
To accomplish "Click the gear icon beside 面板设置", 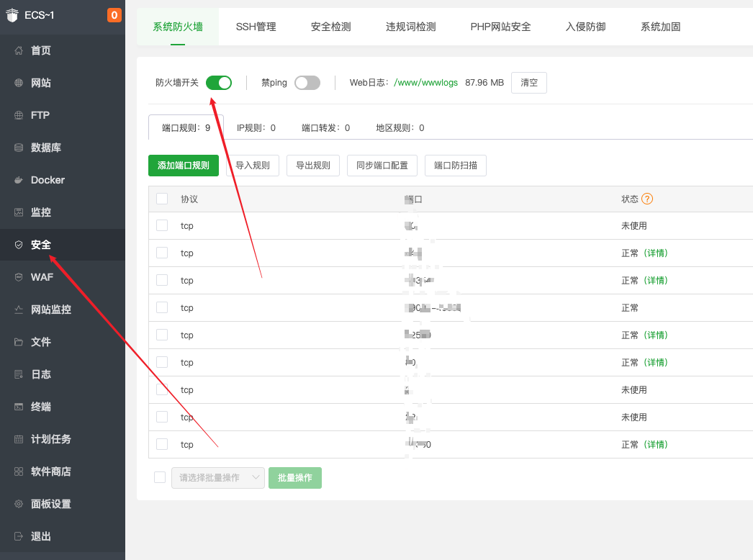I will tap(19, 504).
